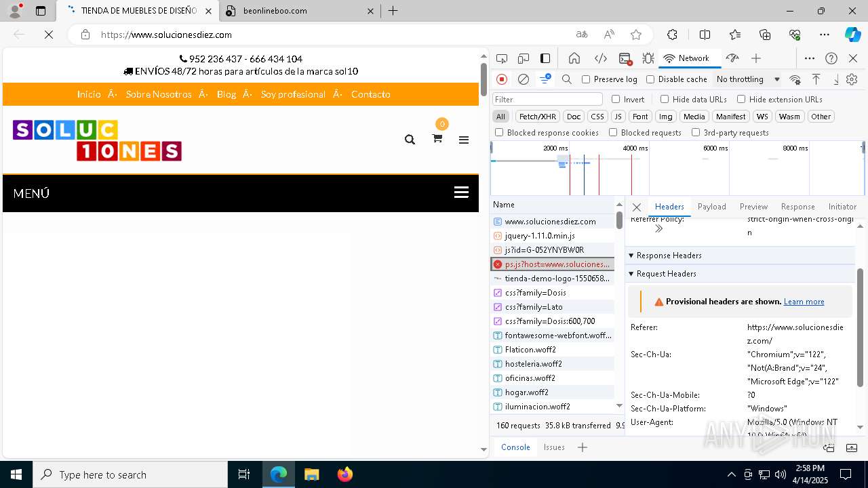Open Firefox from the taskbar
This screenshot has height=488, width=868.
(x=344, y=474)
